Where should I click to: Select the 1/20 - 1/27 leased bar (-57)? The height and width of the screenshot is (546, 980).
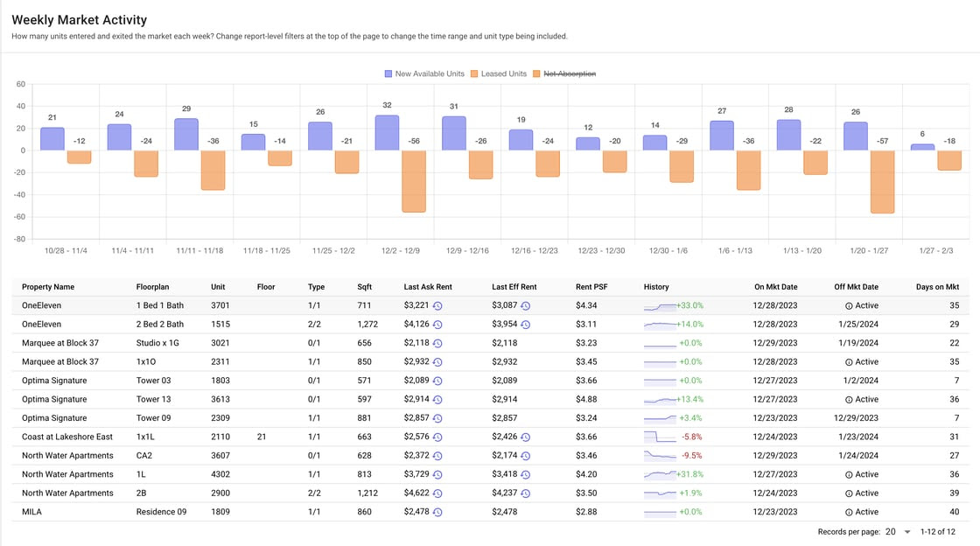click(882, 182)
